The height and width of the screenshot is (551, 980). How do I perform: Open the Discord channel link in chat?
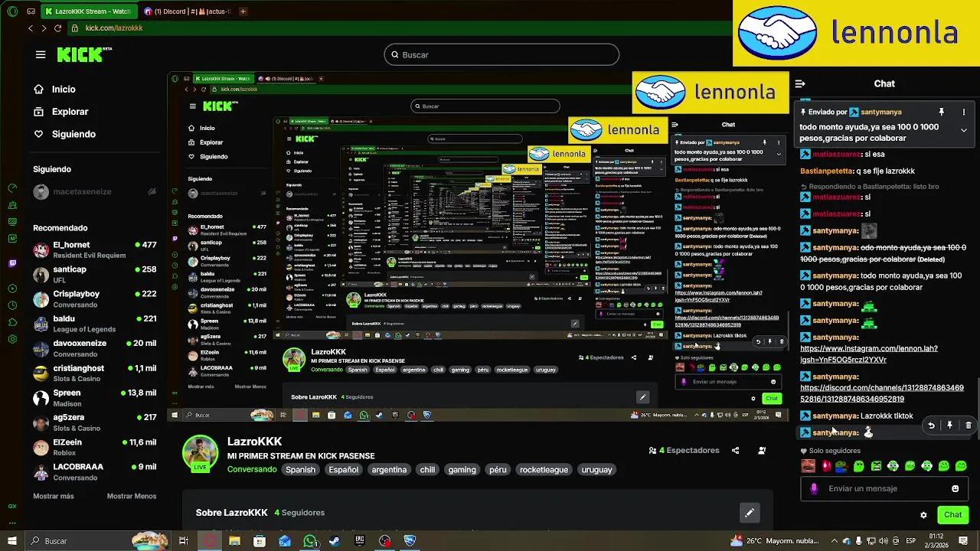click(x=882, y=393)
